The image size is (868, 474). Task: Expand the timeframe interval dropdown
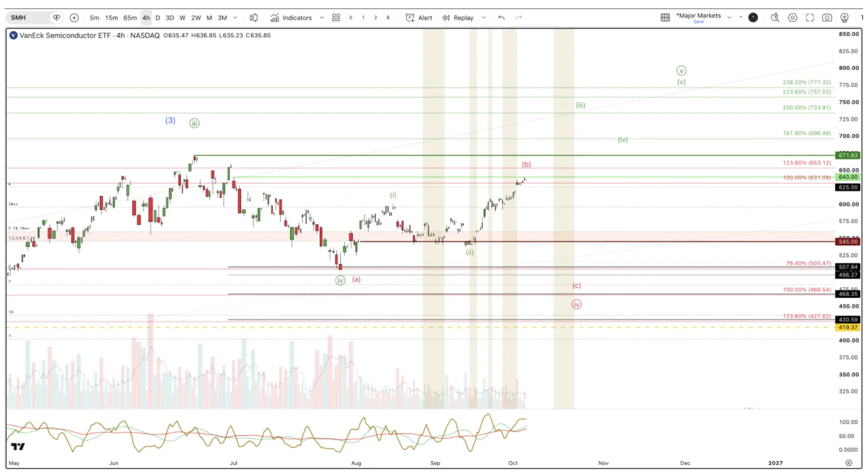235,18
